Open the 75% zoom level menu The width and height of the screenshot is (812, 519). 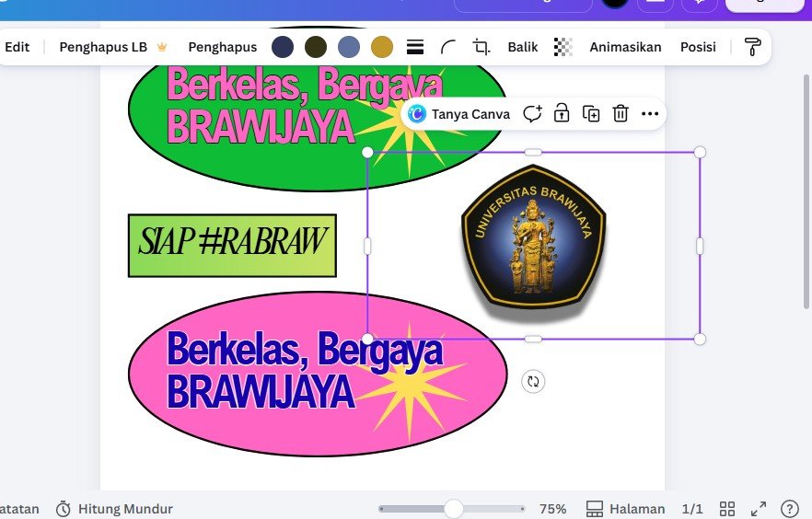coord(552,509)
